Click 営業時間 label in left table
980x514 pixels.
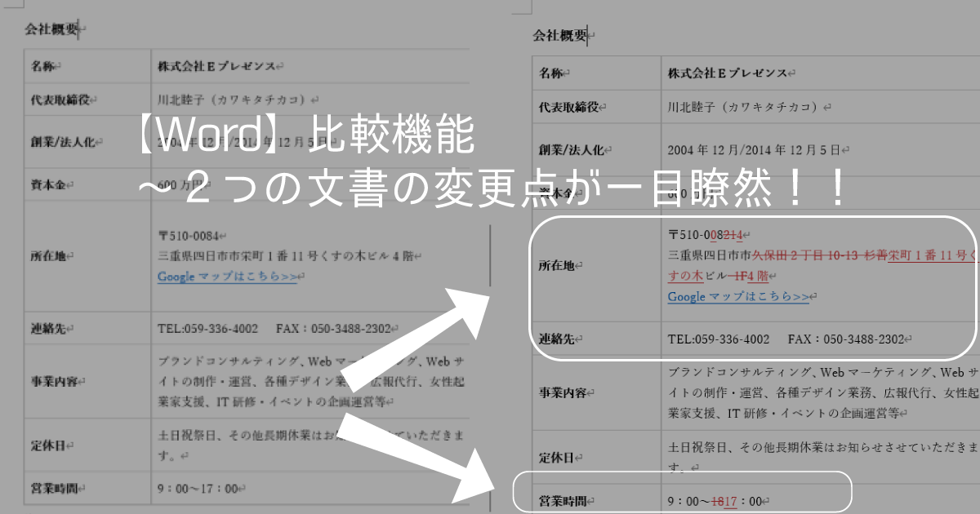click(x=55, y=489)
